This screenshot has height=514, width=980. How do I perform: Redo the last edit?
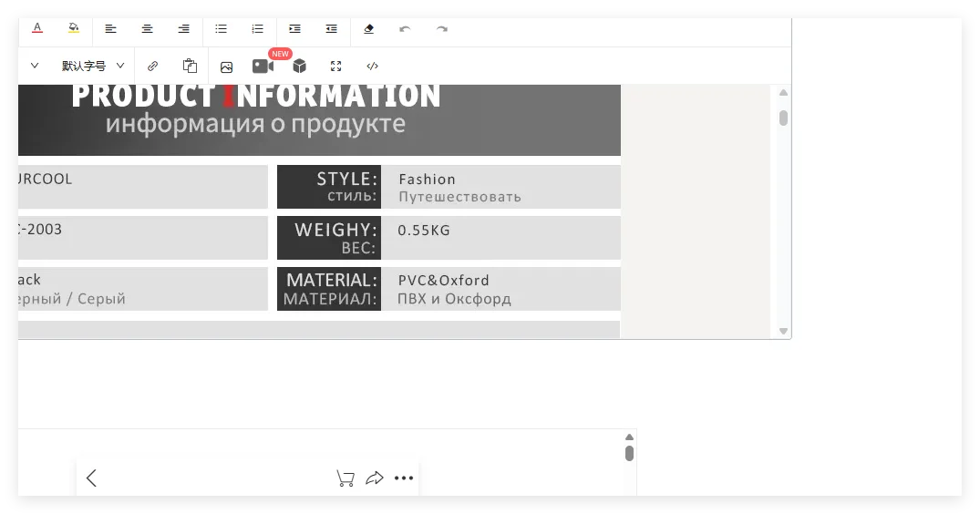[x=442, y=29]
